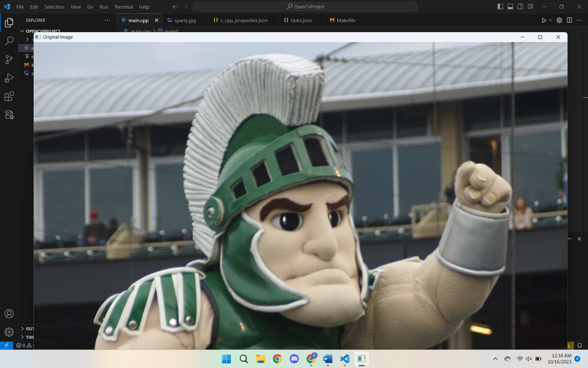
Task: Open Google Chrome from the taskbar
Action: (x=277, y=359)
